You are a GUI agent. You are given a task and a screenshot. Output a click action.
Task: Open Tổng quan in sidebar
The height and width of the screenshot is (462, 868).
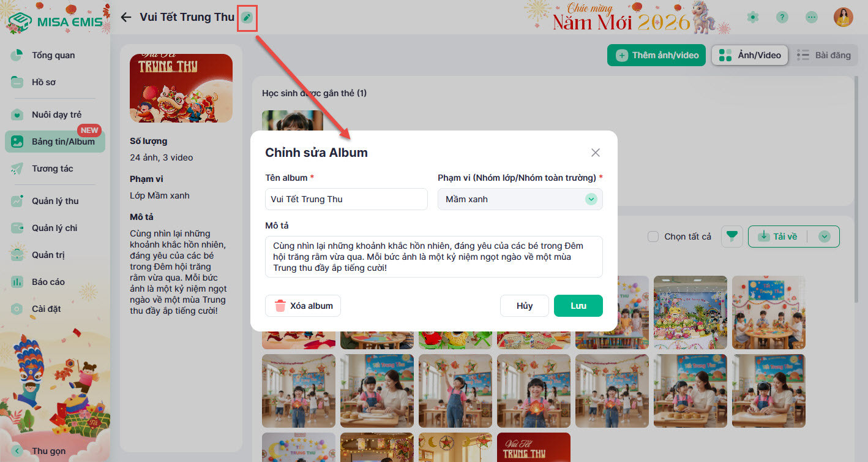(55, 55)
